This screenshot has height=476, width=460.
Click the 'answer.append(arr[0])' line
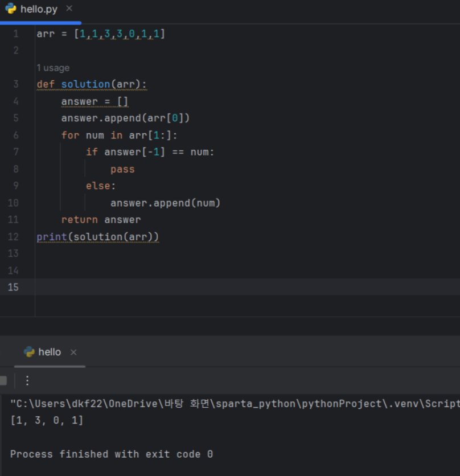click(x=125, y=118)
